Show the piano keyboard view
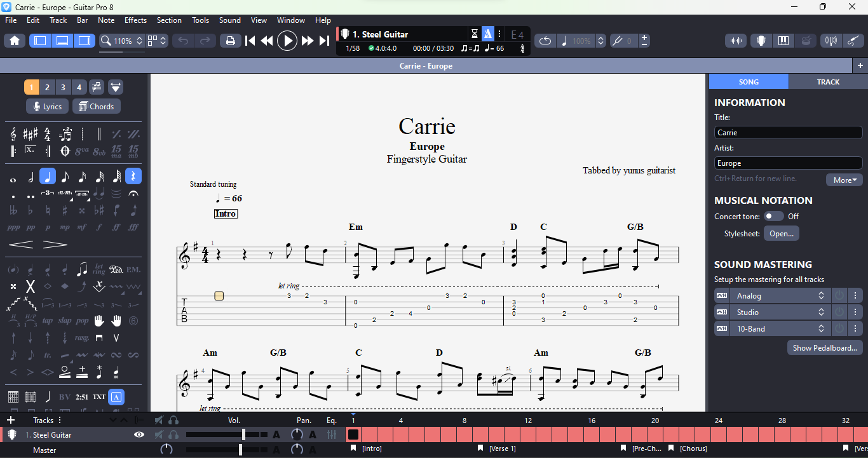 coord(783,41)
